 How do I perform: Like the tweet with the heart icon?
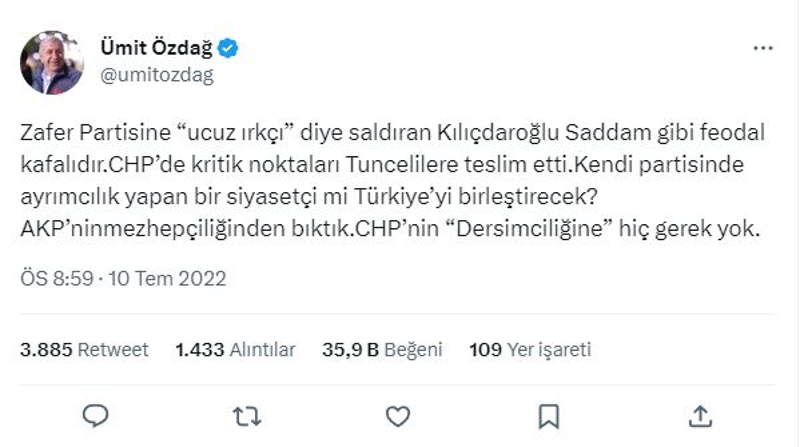tap(397, 416)
